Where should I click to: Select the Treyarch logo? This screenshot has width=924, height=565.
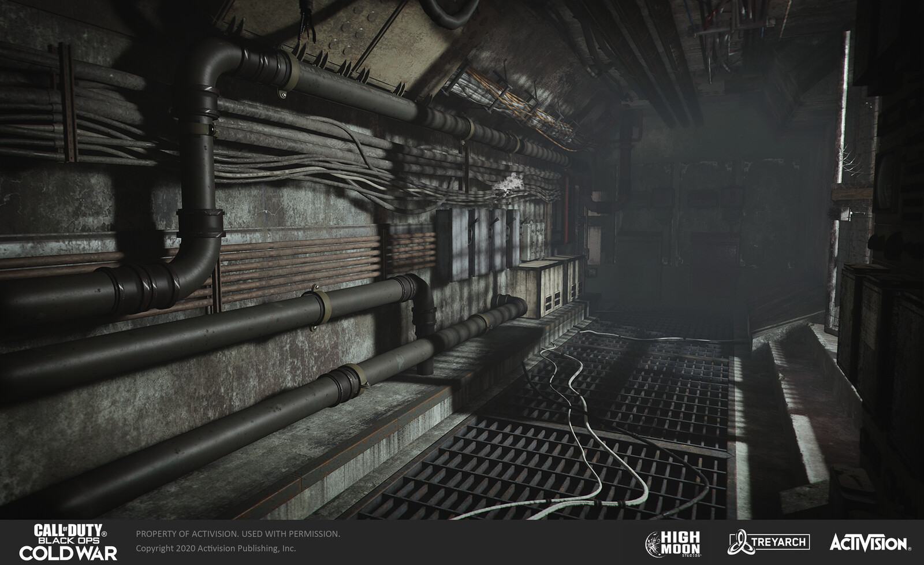tap(769, 542)
